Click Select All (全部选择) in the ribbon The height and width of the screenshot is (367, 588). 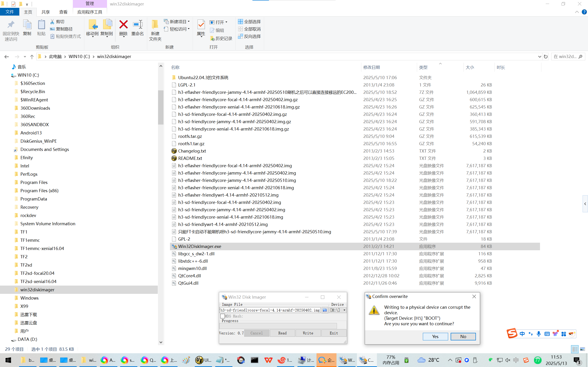(249, 22)
